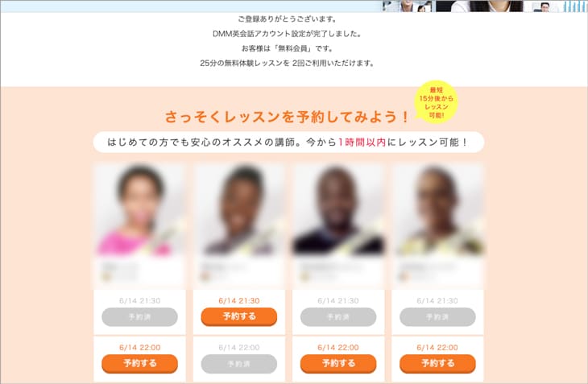
Task: Click greyed 予約済 21:30 button under fourth tutor
Action: click(437, 317)
